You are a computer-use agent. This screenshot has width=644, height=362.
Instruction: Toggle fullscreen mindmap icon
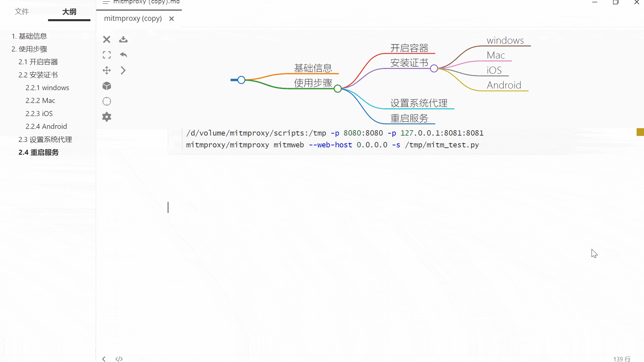[107, 55]
